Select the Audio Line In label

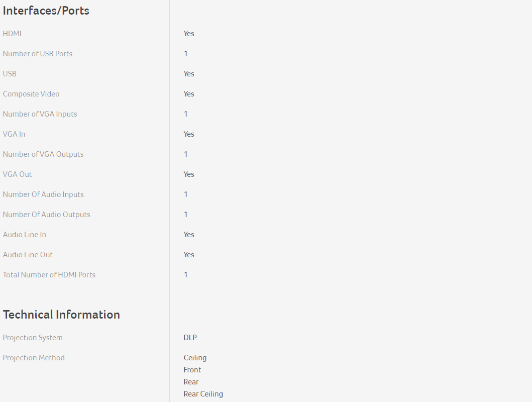(25, 235)
